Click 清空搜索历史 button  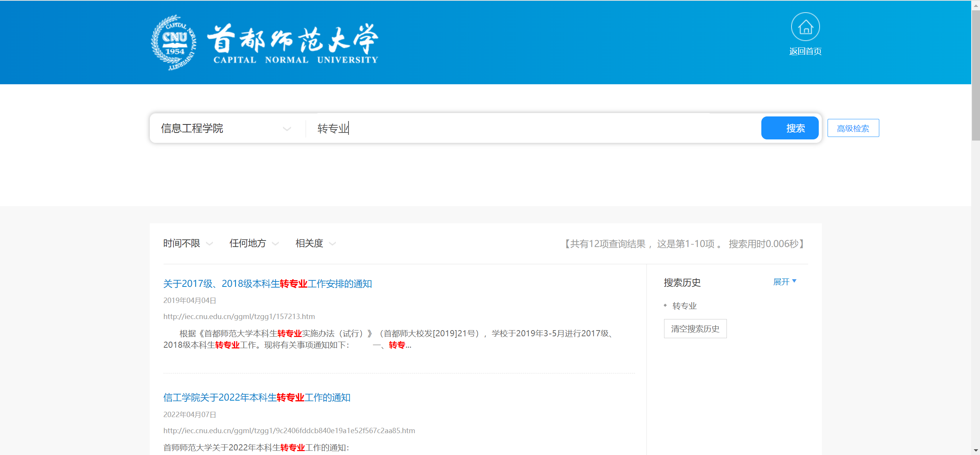(x=695, y=329)
